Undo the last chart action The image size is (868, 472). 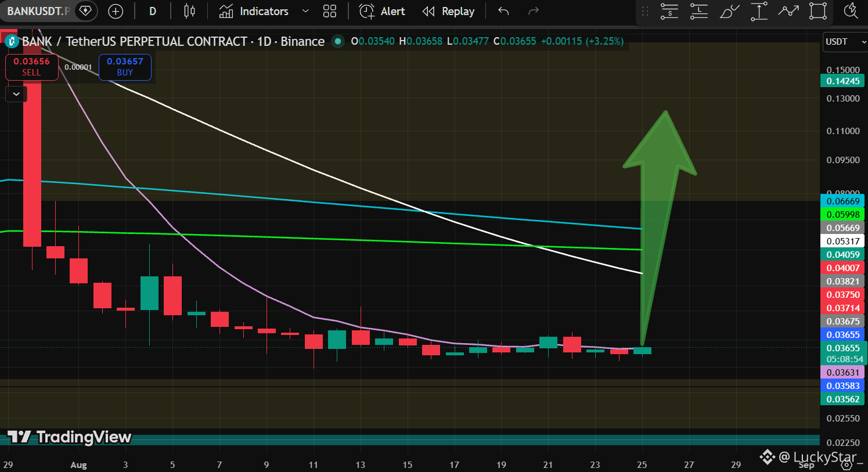(503, 11)
